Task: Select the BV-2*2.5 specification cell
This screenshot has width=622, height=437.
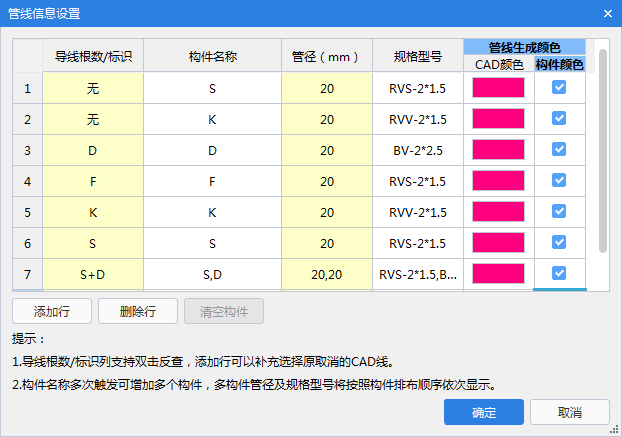Action: click(x=418, y=150)
